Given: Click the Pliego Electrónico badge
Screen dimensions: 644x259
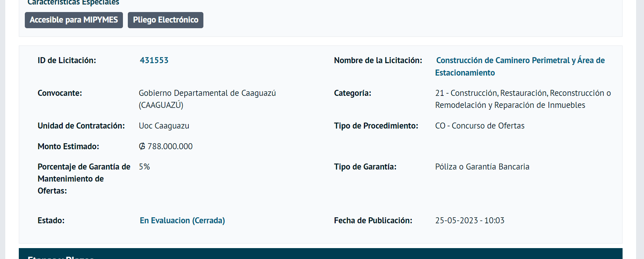Looking at the screenshot, I should 165,20.
